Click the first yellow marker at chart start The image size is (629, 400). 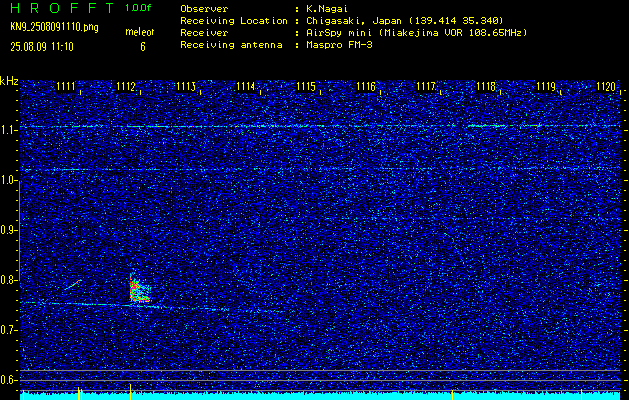click(x=23, y=394)
